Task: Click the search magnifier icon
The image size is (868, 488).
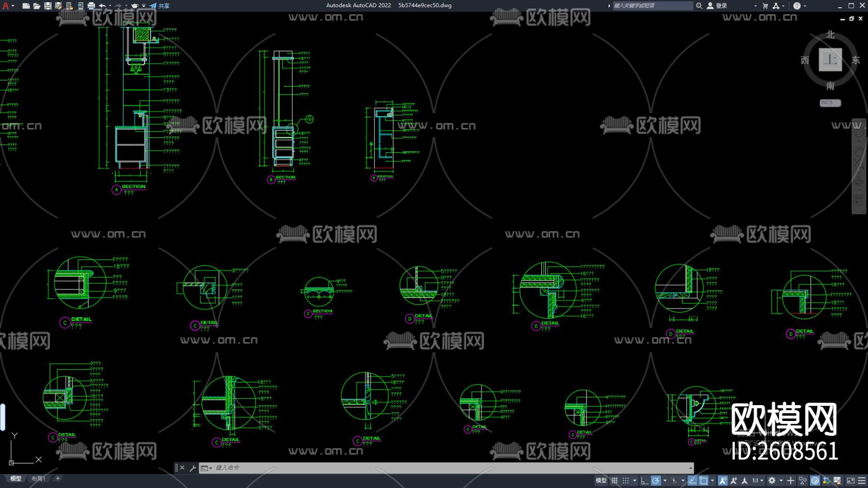Action: [699, 6]
